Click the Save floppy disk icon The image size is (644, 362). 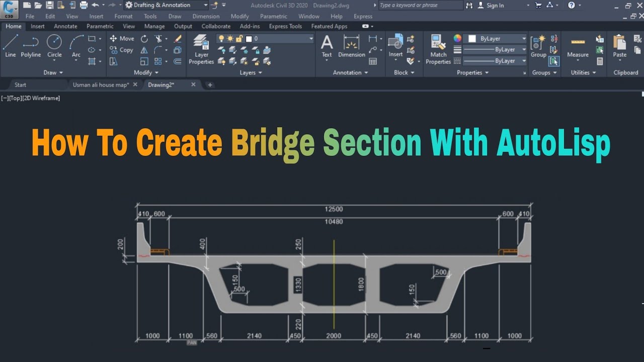(x=49, y=5)
